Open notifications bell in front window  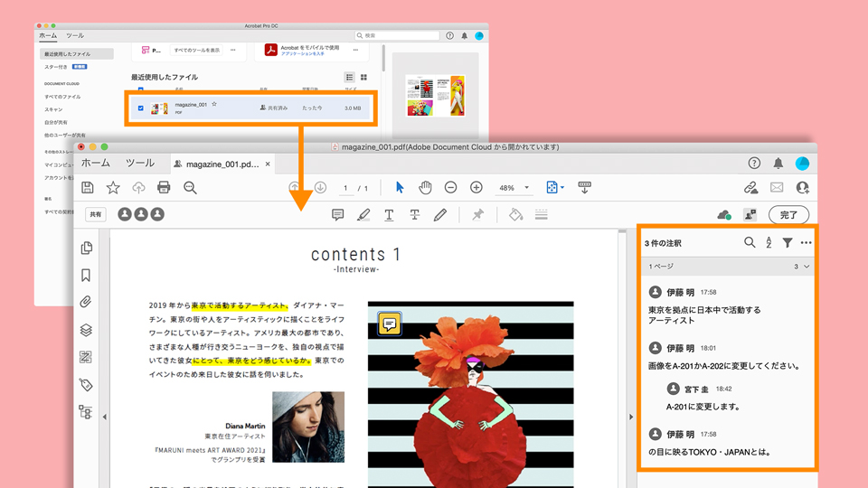coord(778,164)
